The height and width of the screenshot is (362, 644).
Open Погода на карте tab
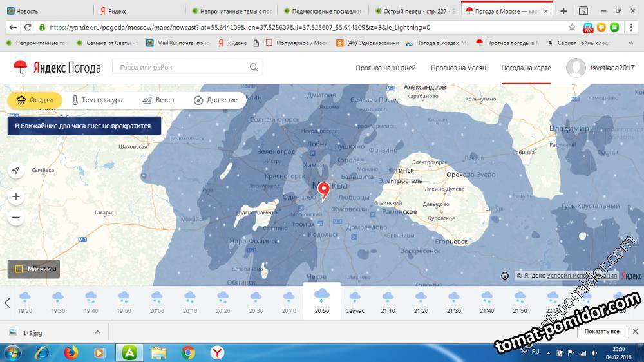[x=526, y=68]
